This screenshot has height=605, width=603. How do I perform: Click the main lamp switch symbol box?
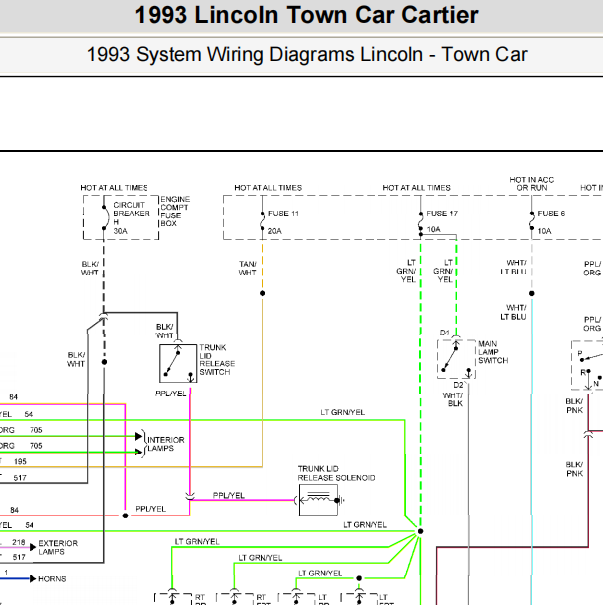click(x=456, y=359)
